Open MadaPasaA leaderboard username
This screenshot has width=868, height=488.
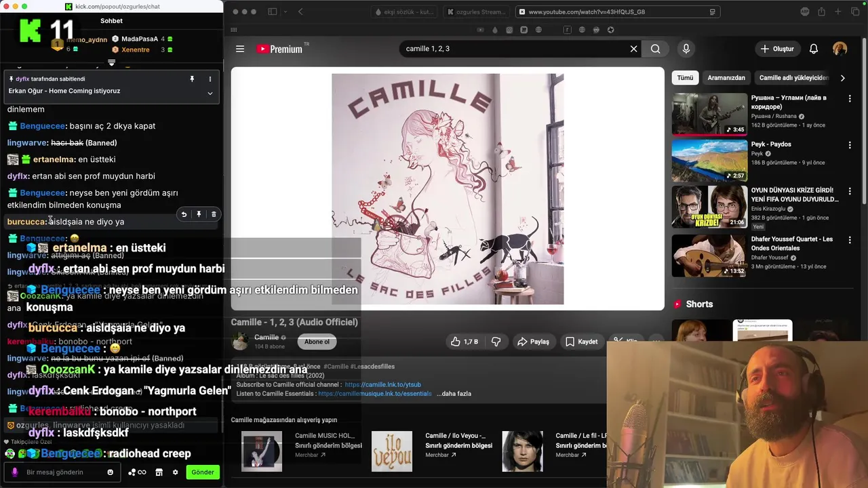coord(140,39)
